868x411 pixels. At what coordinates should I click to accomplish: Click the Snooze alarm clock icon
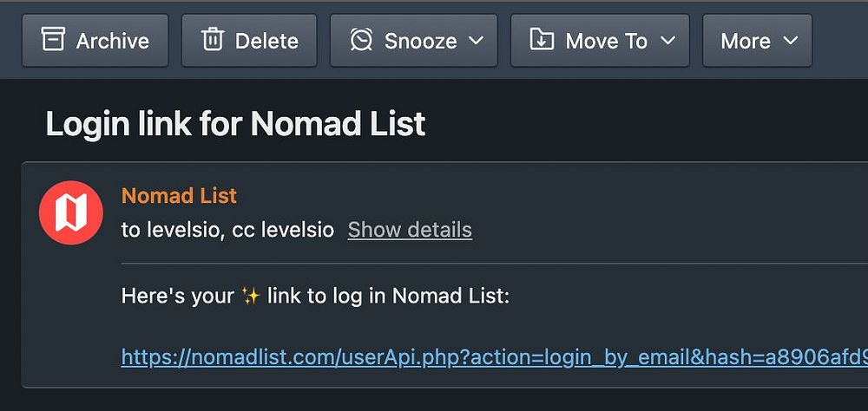click(361, 40)
